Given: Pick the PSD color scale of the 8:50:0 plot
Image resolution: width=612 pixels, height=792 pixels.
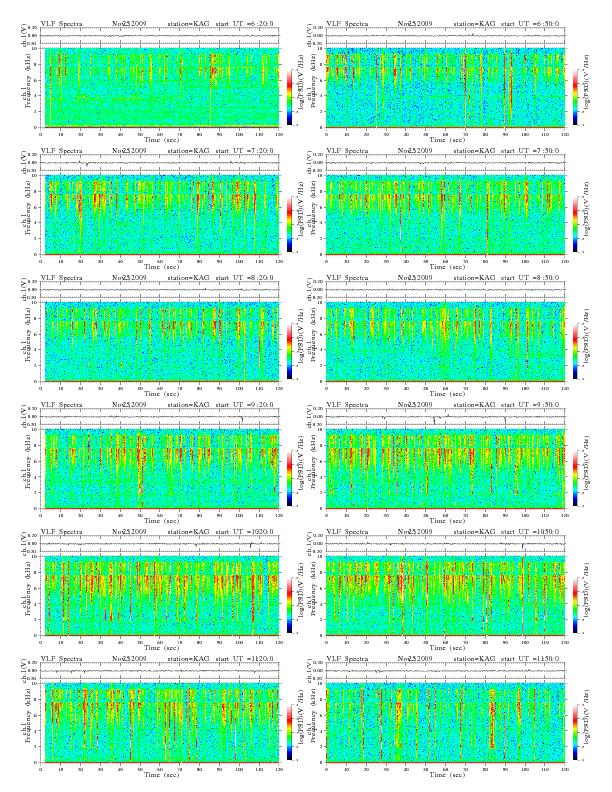Looking at the screenshot, I should (576, 351).
